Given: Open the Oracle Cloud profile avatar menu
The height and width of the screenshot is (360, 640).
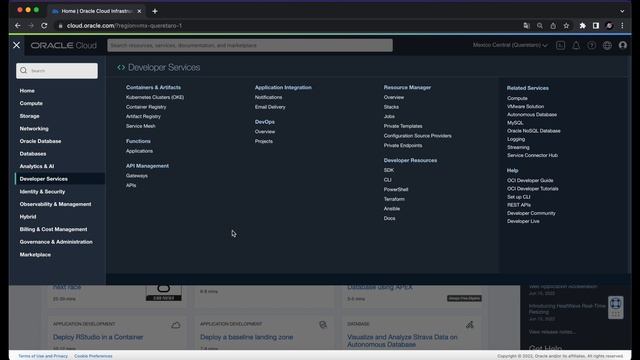Looking at the screenshot, I should [x=623, y=45].
